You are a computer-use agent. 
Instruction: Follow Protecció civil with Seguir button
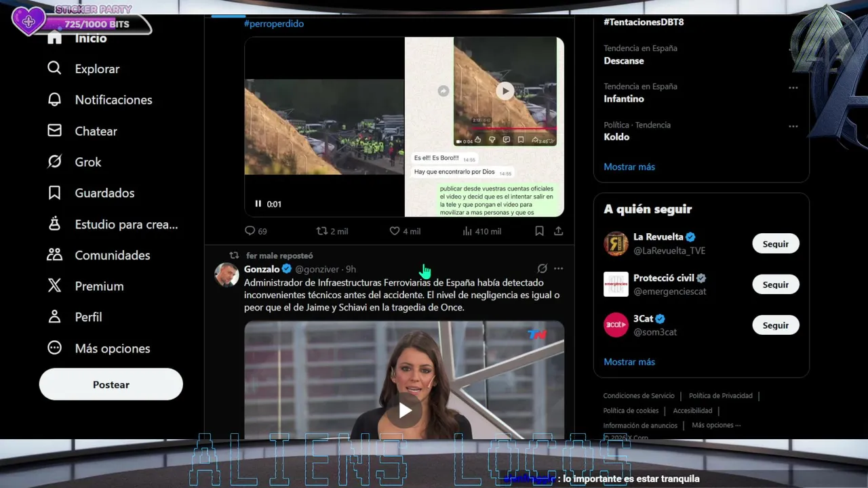(x=776, y=285)
